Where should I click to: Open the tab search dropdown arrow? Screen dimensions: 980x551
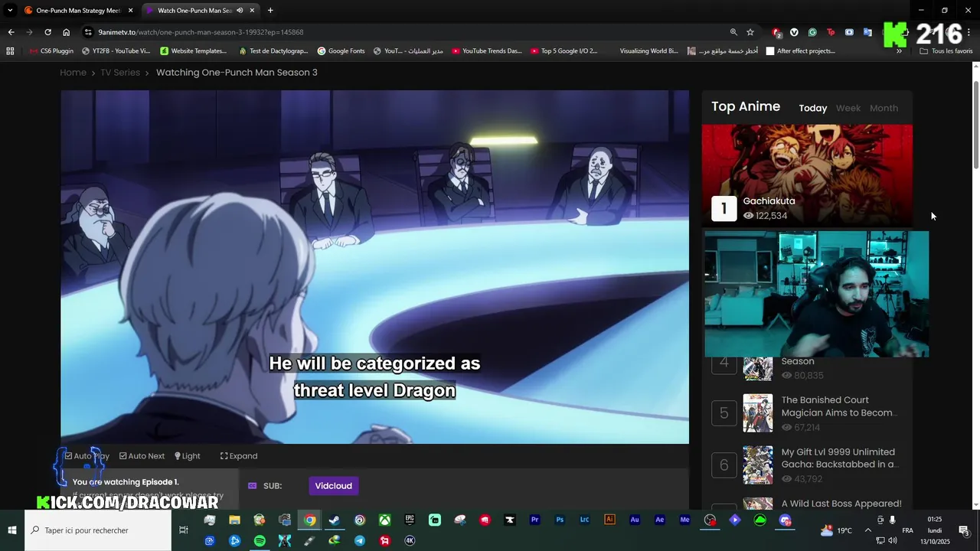(x=10, y=11)
